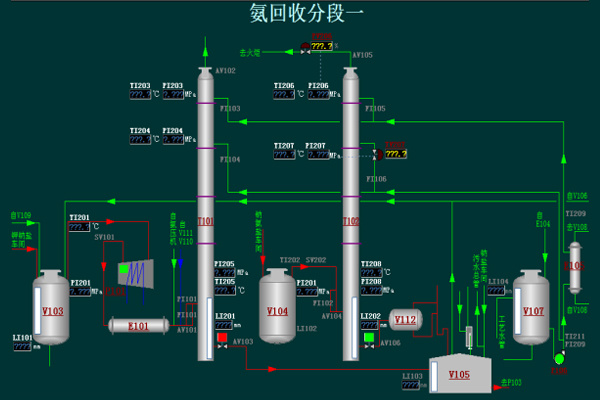Image resolution: width=600 pixels, height=400 pixels.
Task: Click the TI201 temperature readout
Action: coord(79,227)
